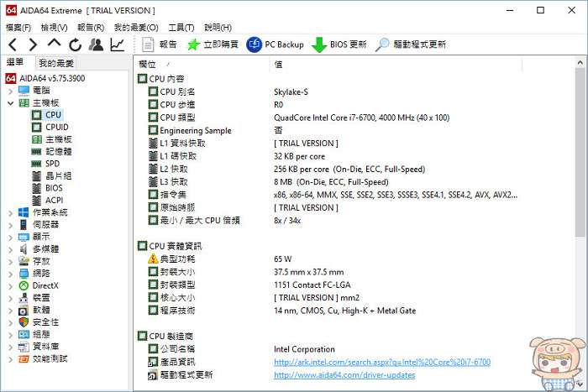Open the ark.intel.com product info link
This screenshot has width=588, height=392.
[x=382, y=362]
